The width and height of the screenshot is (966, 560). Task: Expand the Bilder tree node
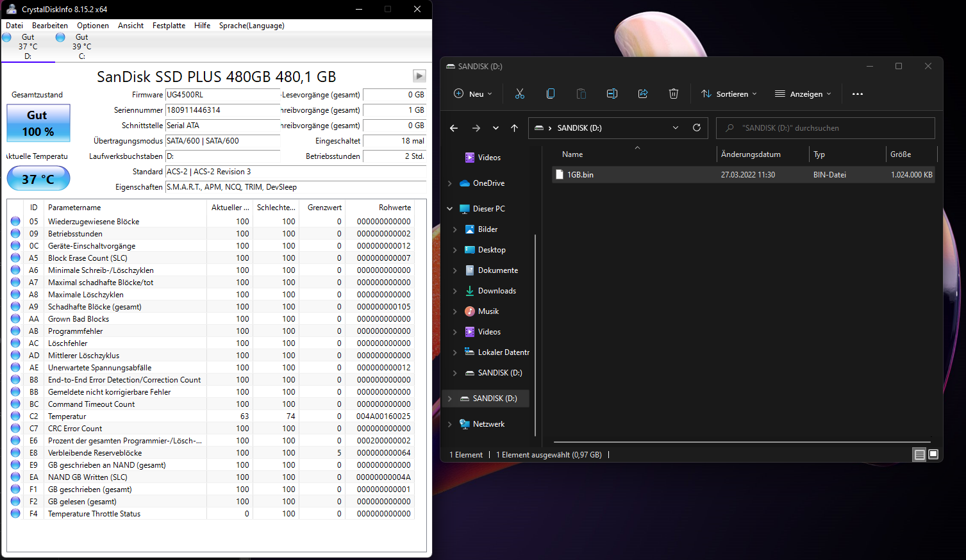click(x=454, y=229)
